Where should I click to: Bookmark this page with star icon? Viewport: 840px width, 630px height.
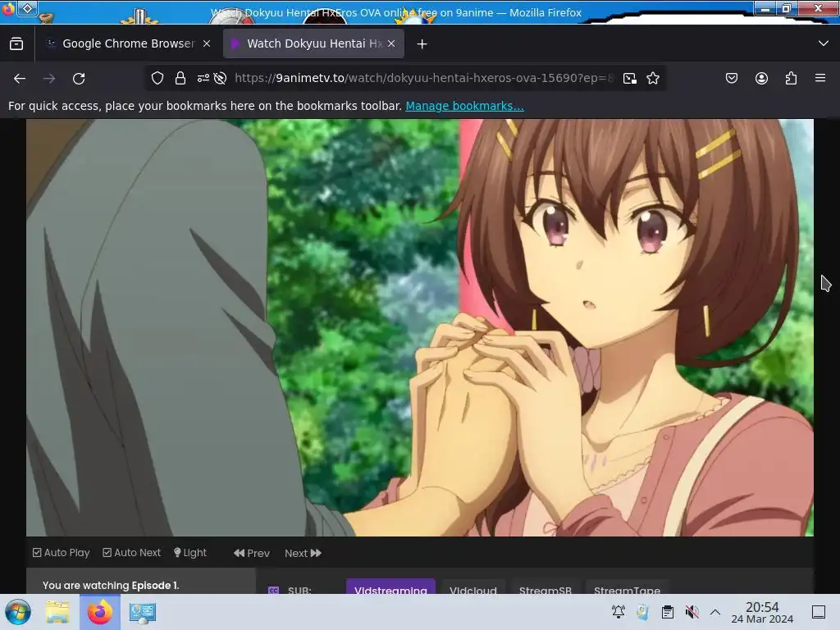653,78
